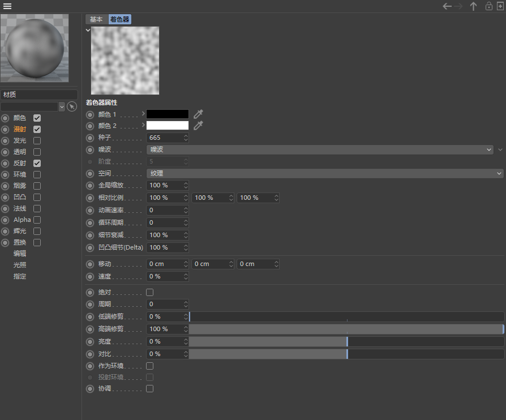506x420 pixels.
Task: Select the 反射 channel label
Action: [x=20, y=164]
